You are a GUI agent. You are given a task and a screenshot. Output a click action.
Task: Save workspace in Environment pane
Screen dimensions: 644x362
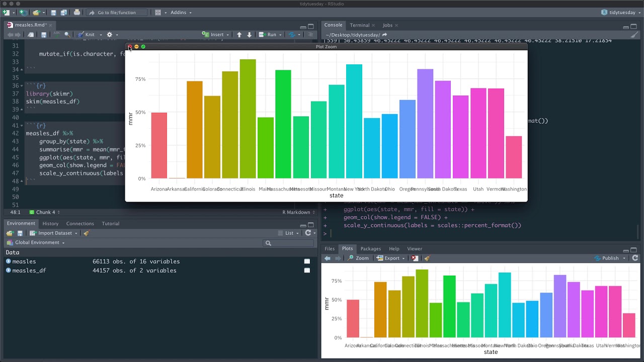(x=20, y=233)
